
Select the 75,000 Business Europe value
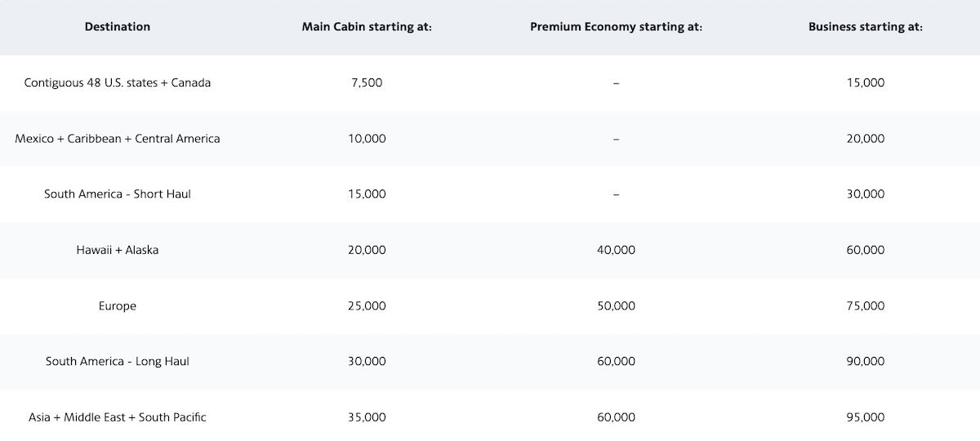pos(866,306)
